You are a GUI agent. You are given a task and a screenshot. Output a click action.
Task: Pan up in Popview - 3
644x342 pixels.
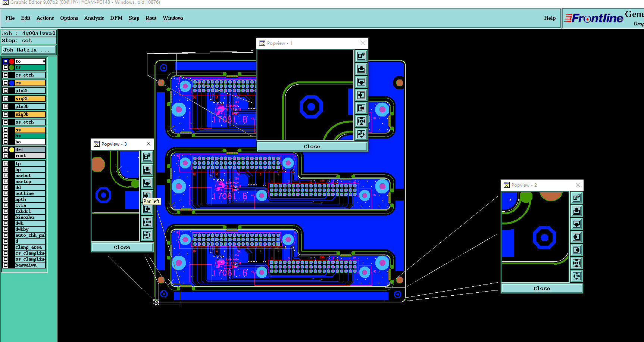click(x=147, y=170)
